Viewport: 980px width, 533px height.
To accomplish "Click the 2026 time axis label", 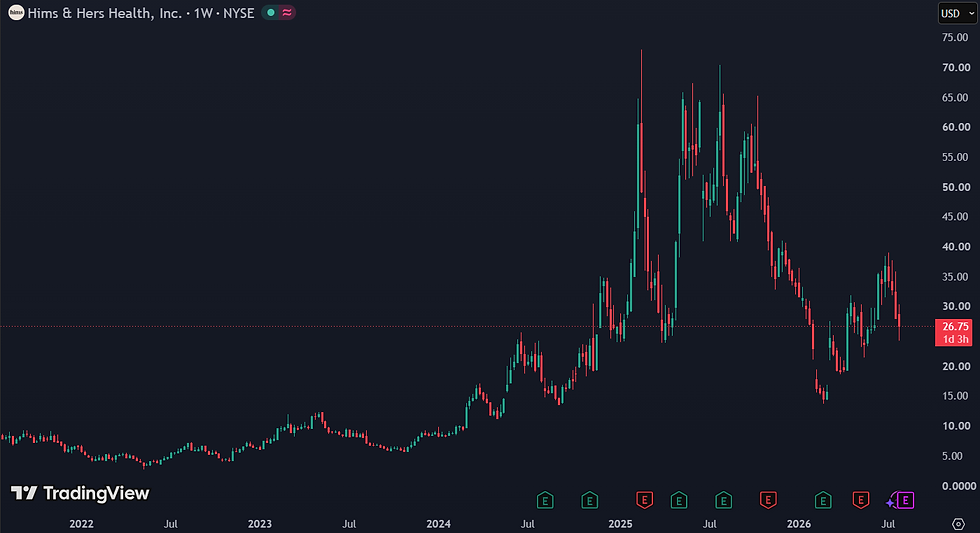I will [x=798, y=524].
